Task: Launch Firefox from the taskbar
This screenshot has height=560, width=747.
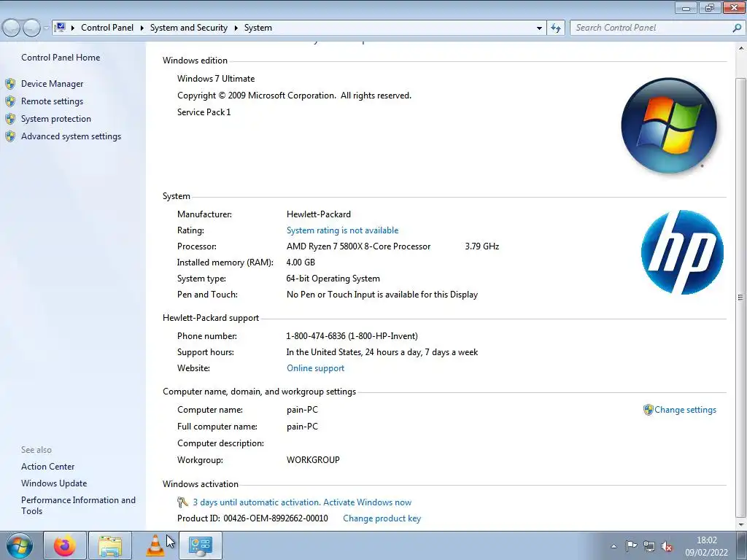Action: (65, 545)
